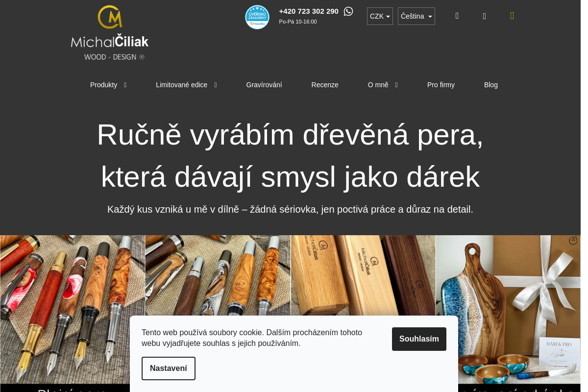Open the wooden pen cases image
588x392 pixels.
click(x=363, y=275)
